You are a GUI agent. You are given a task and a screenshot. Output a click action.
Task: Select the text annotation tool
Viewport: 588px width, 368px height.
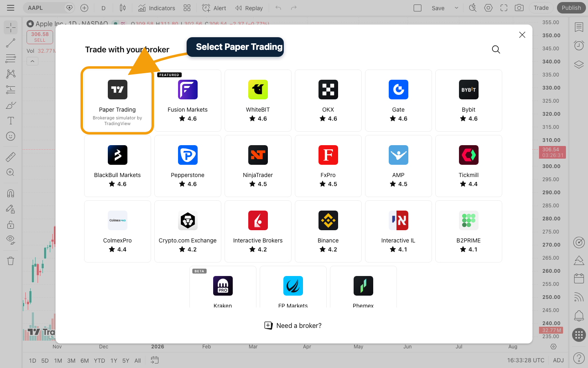tap(11, 121)
